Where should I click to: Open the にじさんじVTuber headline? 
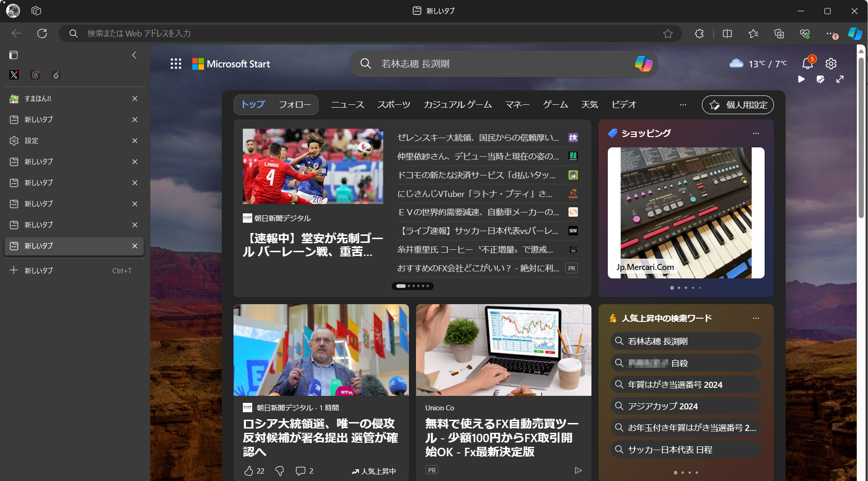(475, 194)
